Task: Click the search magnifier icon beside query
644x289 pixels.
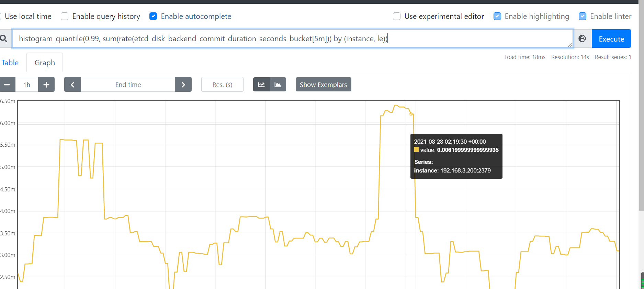Action: 4,38
